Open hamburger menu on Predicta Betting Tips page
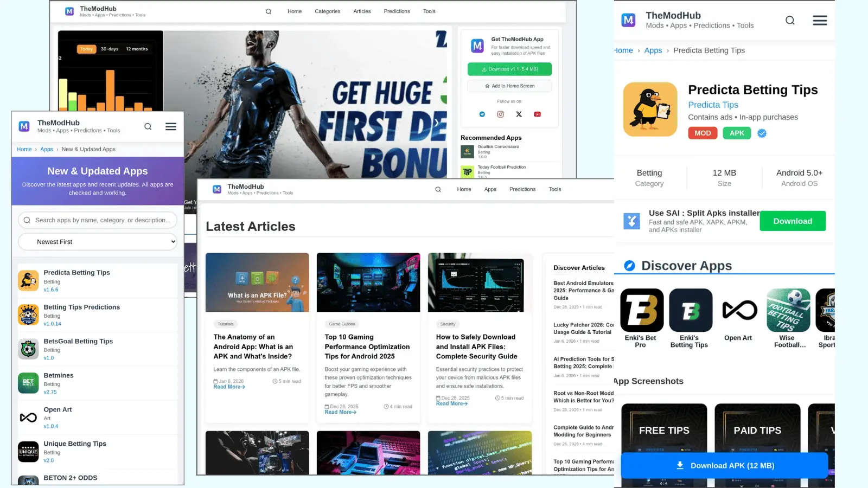 (x=820, y=20)
